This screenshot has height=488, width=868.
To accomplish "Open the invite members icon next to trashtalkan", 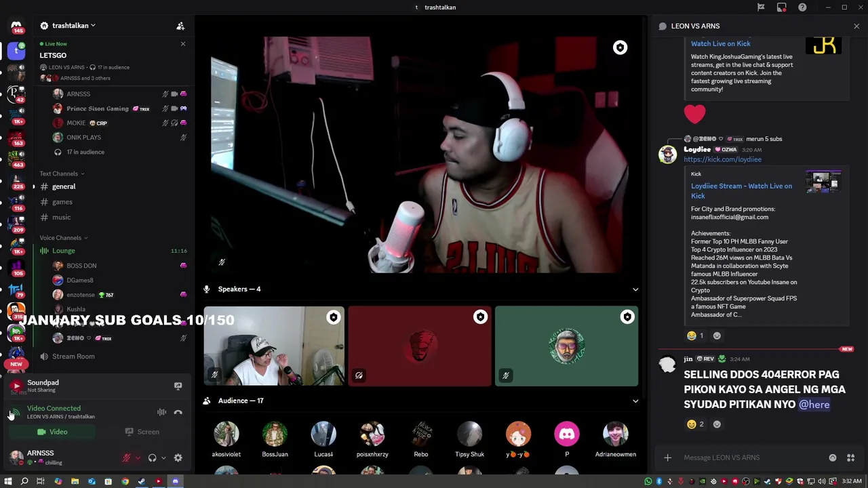I will pos(180,26).
